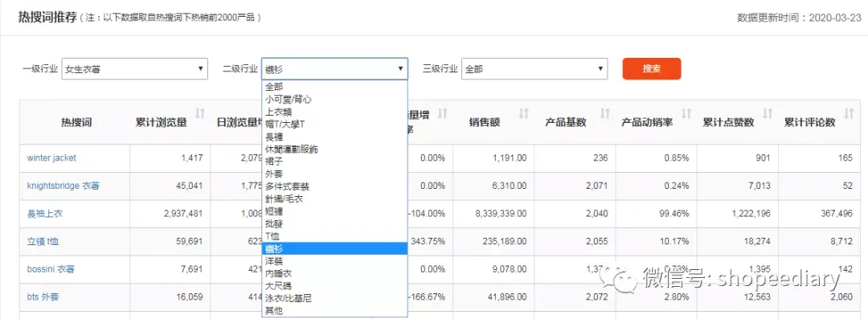Sort by 产品动销率 column arrows
This screenshot has height=319, width=868.
(686, 113)
